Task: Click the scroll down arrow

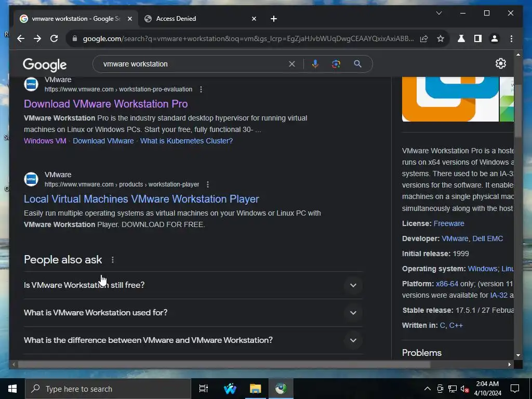Action: point(518,355)
